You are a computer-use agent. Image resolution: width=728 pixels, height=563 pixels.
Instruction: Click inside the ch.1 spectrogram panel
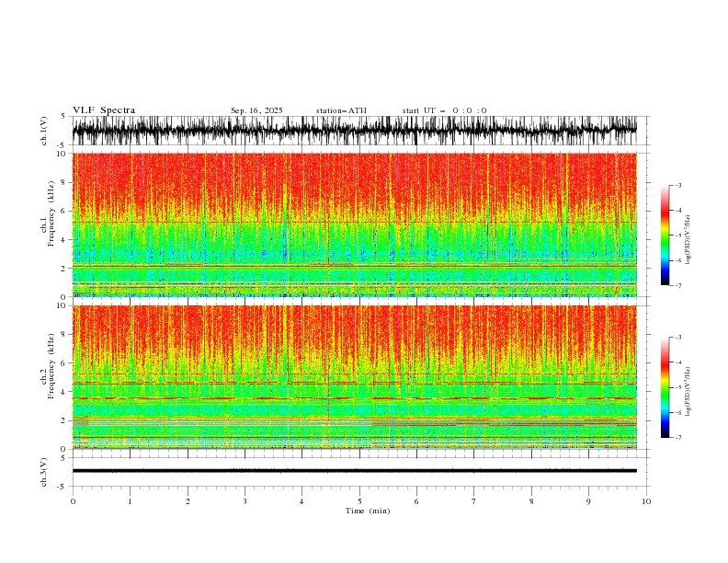tap(355, 224)
